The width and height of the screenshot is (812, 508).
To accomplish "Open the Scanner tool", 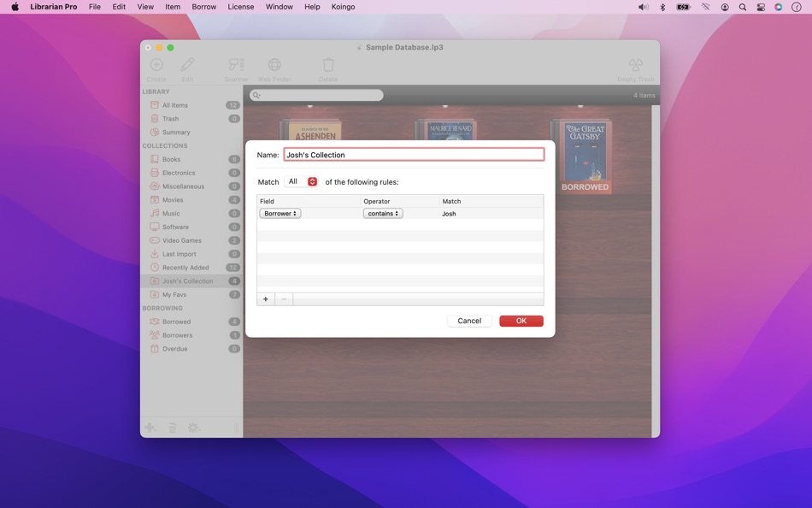I will click(x=236, y=64).
